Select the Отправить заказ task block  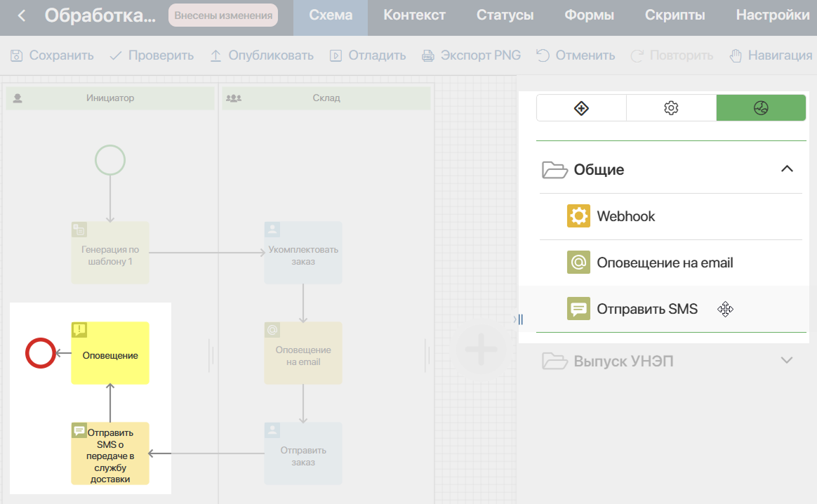click(x=303, y=453)
